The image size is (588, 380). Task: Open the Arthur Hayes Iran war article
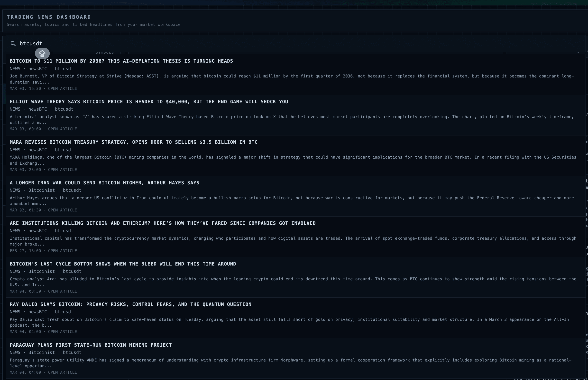pos(105,183)
